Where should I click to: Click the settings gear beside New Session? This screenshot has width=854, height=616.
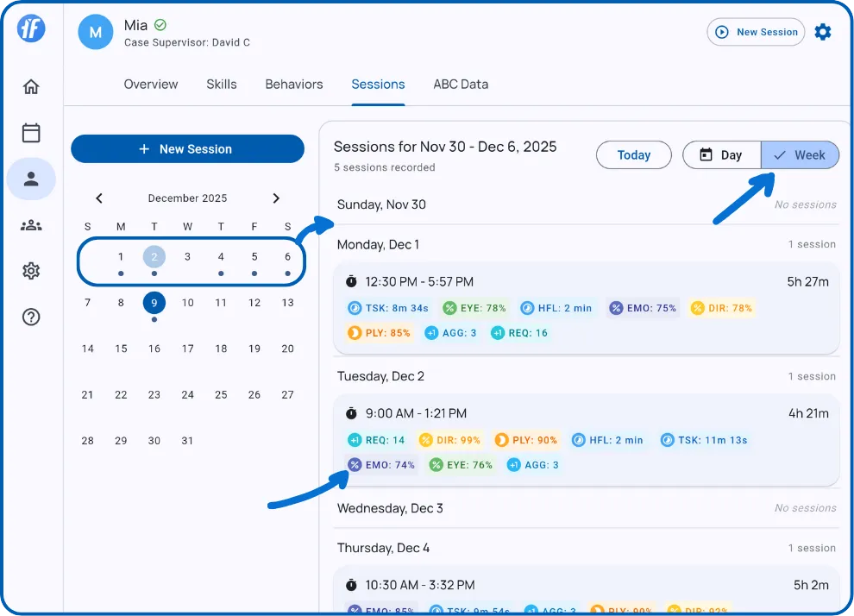coord(822,31)
